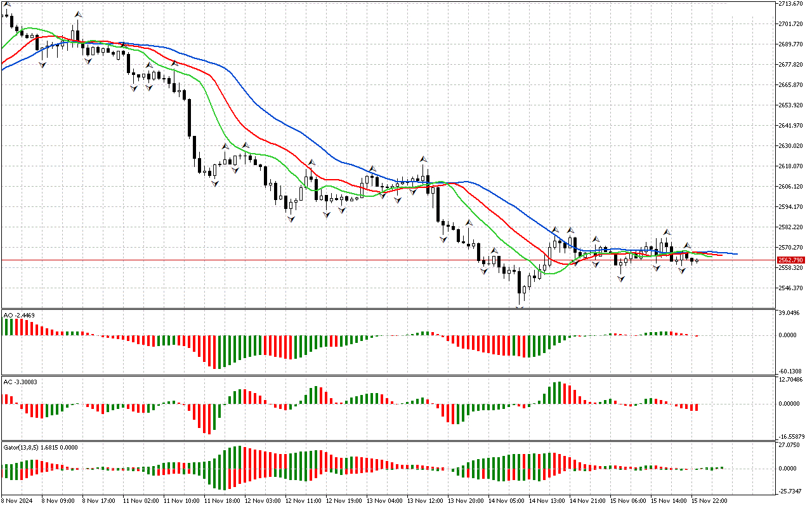Click the 11 Nov 10:00 time label
The width and height of the screenshot is (812, 508).
180,501
